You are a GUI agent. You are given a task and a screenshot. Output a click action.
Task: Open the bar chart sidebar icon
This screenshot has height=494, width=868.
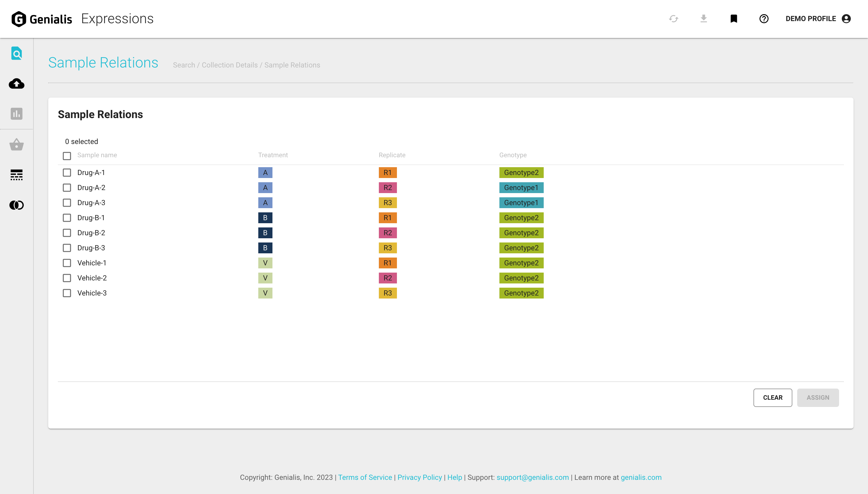pyautogui.click(x=16, y=114)
